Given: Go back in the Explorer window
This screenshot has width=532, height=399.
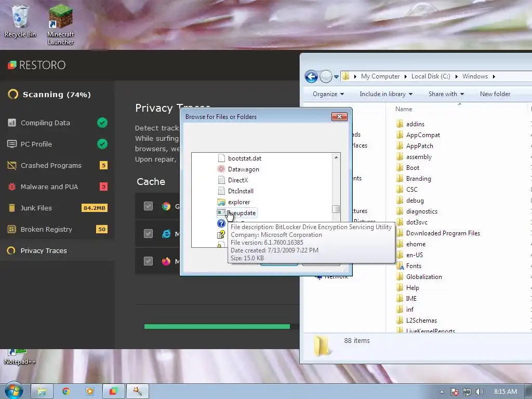Looking at the screenshot, I should click(x=311, y=76).
